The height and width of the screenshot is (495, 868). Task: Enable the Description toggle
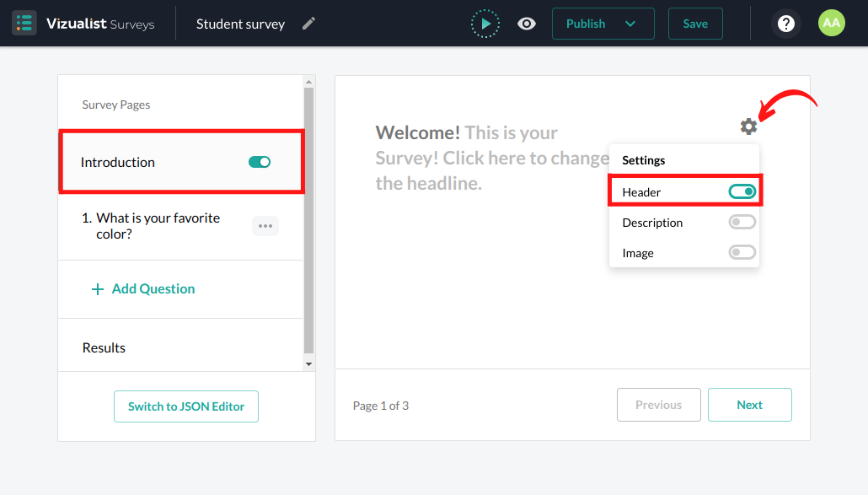point(742,223)
